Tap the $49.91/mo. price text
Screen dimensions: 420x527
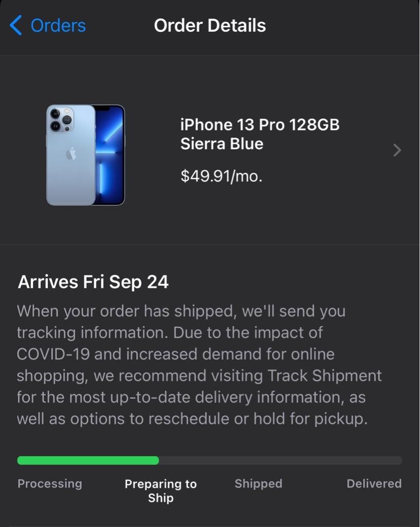point(221,176)
